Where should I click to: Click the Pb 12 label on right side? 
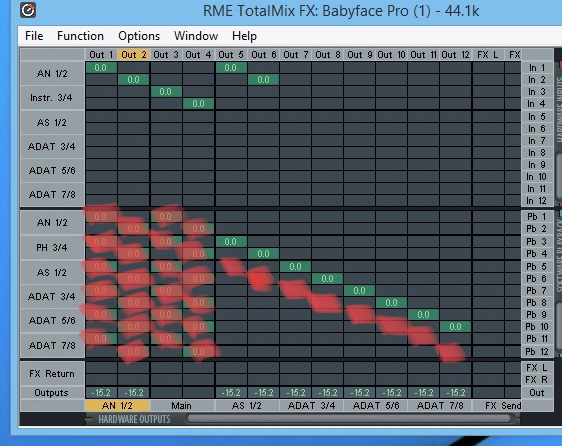537,352
